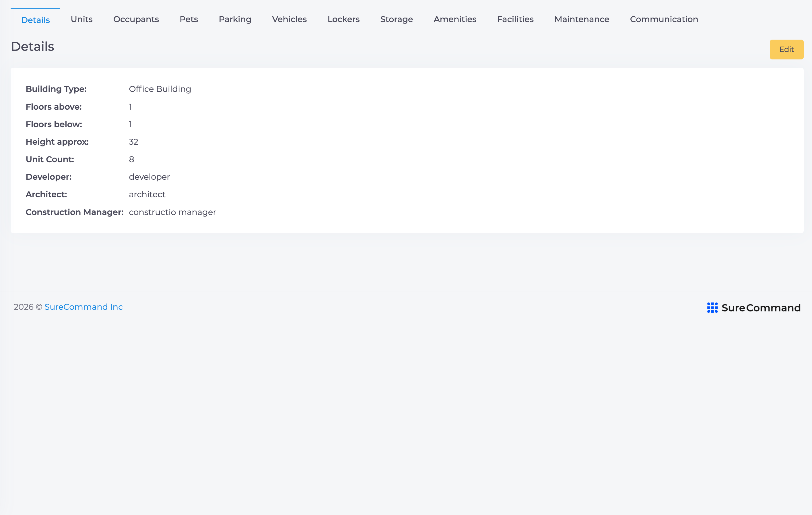Screen dimensions: 812x515
Task: Click the yellow Edit button
Action: (x=786, y=50)
